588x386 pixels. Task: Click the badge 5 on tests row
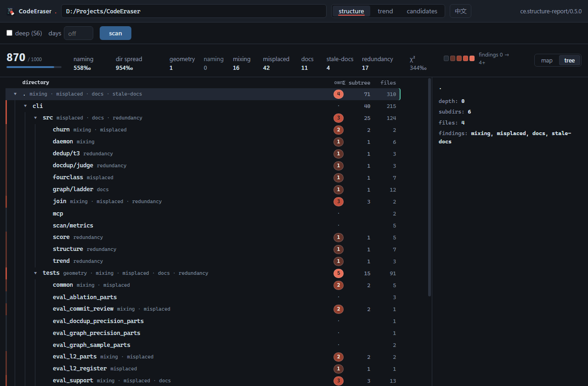339,273
